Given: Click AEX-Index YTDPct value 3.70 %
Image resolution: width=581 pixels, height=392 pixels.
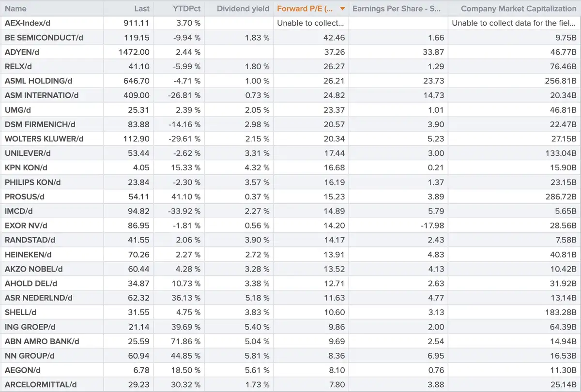Looking at the screenshot, I should pyautogui.click(x=188, y=23).
